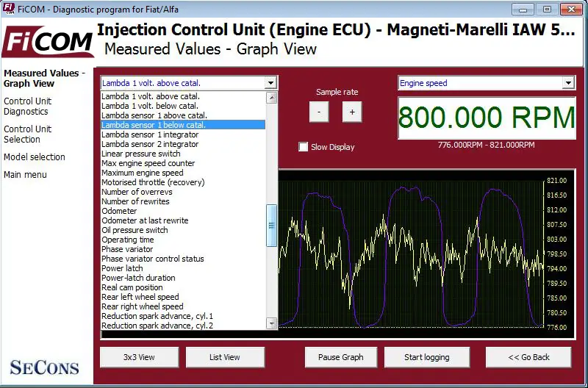Select Reduction spark advance, cyl.2

point(183,326)
